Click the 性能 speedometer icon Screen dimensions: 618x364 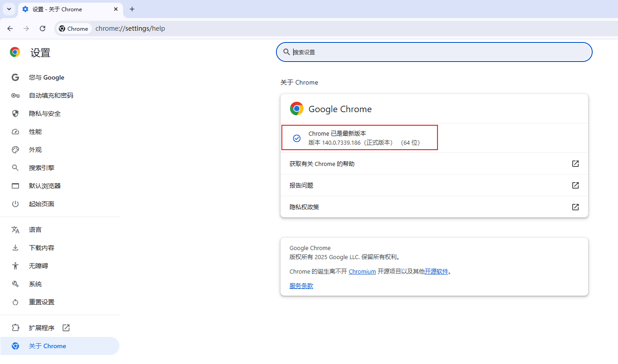15,132
